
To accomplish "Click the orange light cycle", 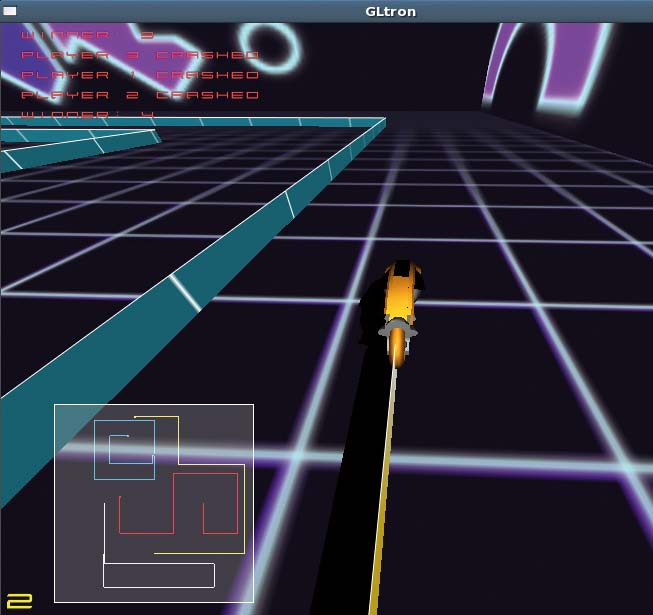I will (x=399, y=313).
